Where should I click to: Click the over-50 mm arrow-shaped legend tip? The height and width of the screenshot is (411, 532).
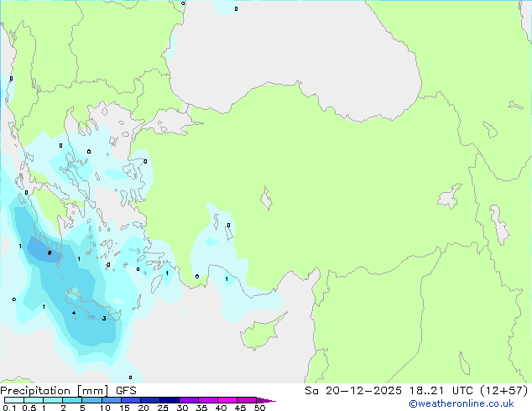[266, 400]
